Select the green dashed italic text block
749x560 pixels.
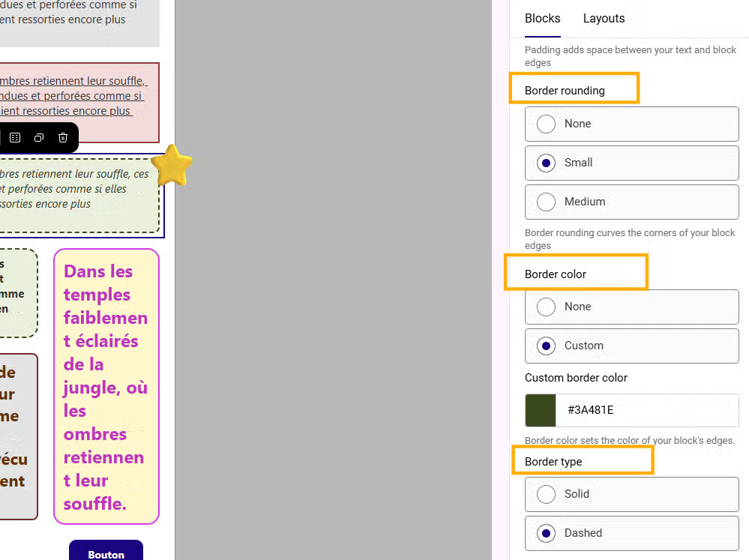(79, 196)
